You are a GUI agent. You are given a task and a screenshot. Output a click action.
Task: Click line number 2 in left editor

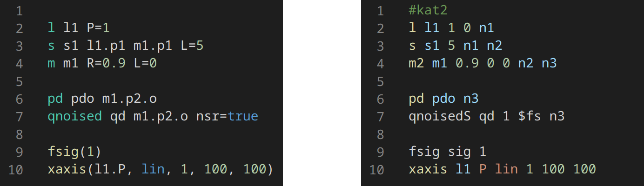[19, 28]
